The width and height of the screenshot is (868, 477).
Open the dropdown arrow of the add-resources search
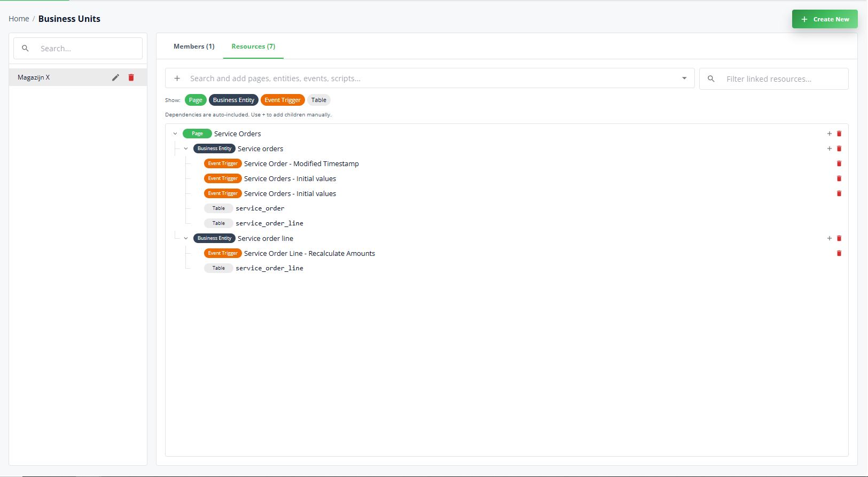click(x=684, y=79)
